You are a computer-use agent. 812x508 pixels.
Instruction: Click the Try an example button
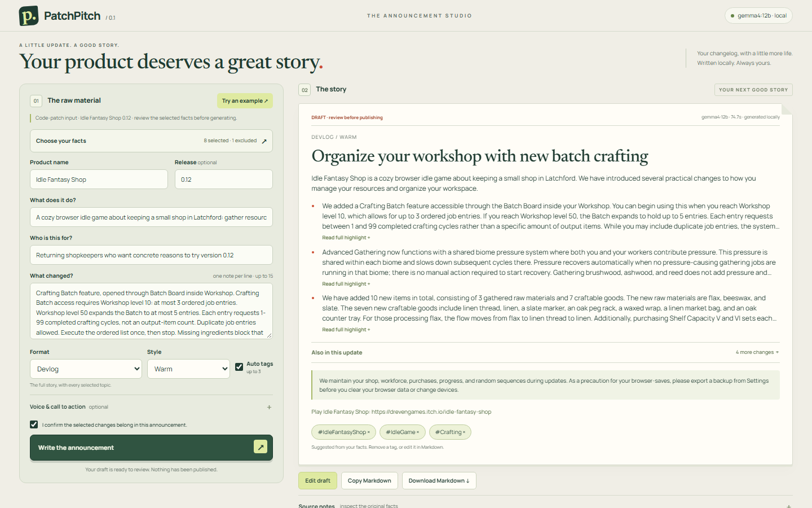tap(245, 100)
